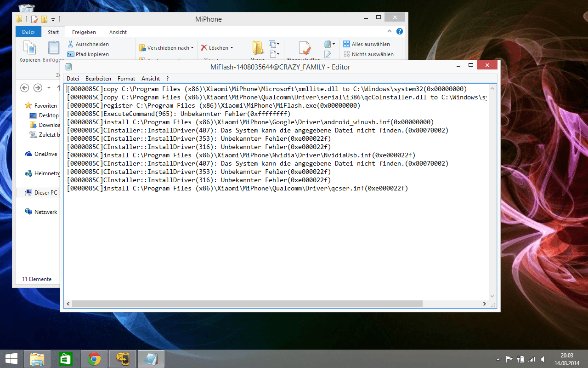
Task: Launch Google Chrome from the taskbar
Action: tap(94, 359)
